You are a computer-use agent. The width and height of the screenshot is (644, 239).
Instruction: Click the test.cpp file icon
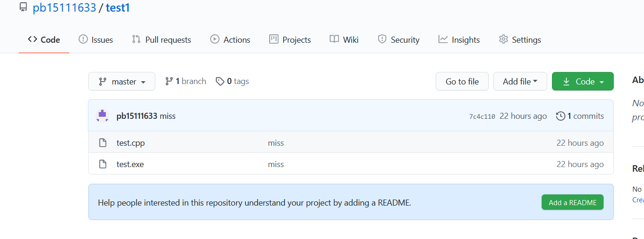pyautogui.click(x=103, y=143)
